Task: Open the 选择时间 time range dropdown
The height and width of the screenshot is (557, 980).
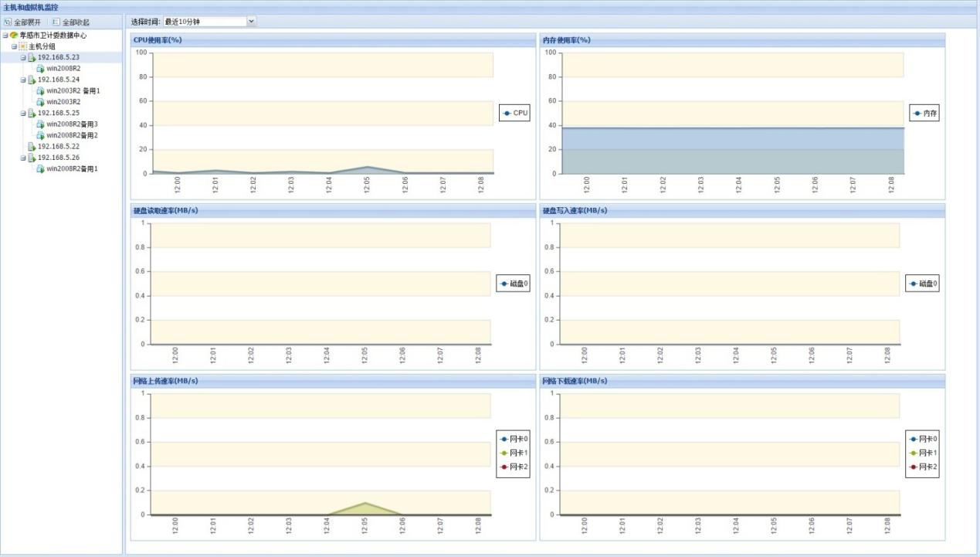Action: pos(251,22)
